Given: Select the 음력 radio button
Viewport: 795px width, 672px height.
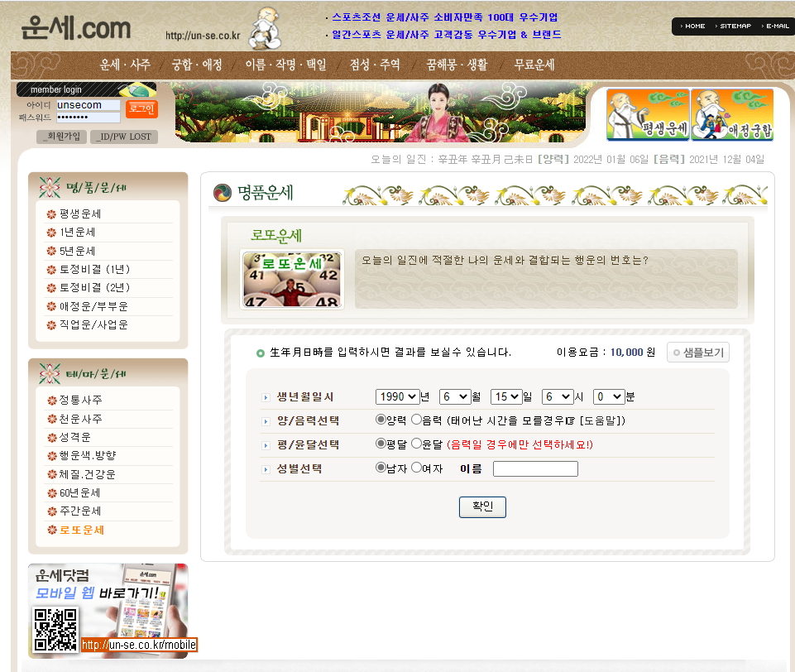Looking at the screenshot, I should (416, 420).
